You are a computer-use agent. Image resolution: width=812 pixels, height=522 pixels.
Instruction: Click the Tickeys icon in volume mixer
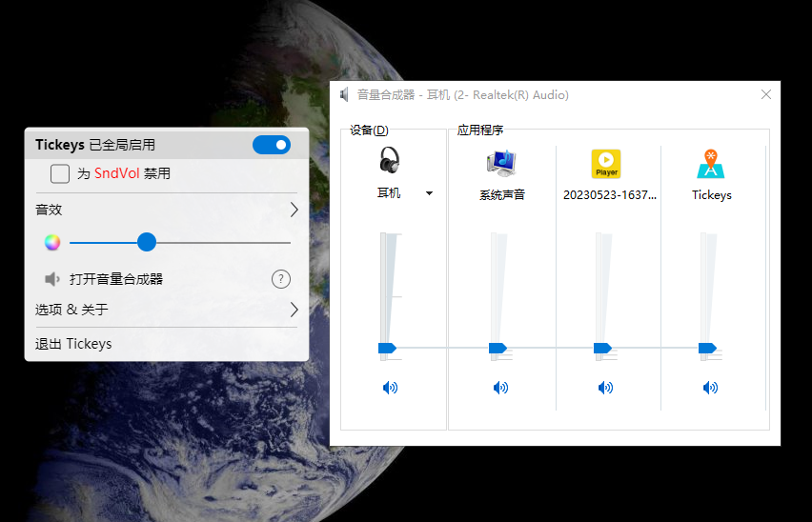[711, 164]
